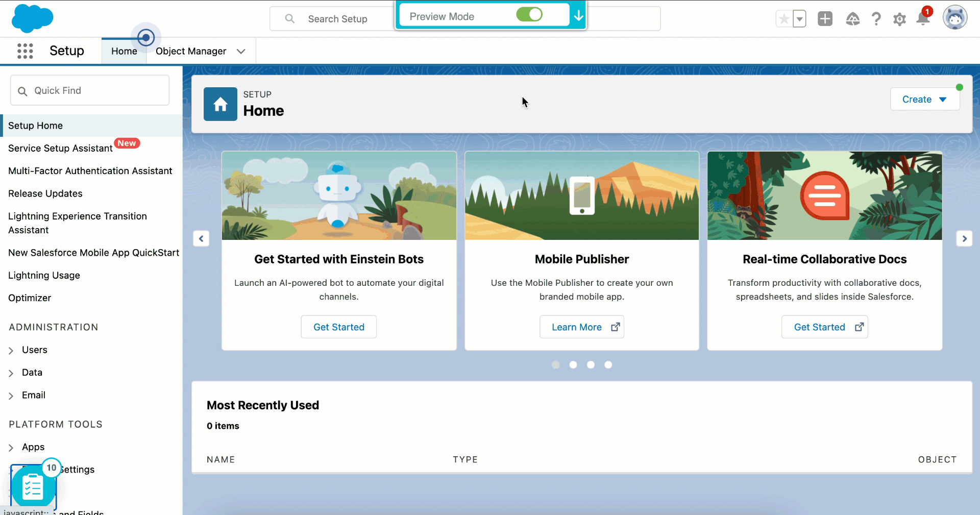Viewport: 980px width, 515px height.
Task: Open Trailhead guidance center icon
Action: click(853, 19)
